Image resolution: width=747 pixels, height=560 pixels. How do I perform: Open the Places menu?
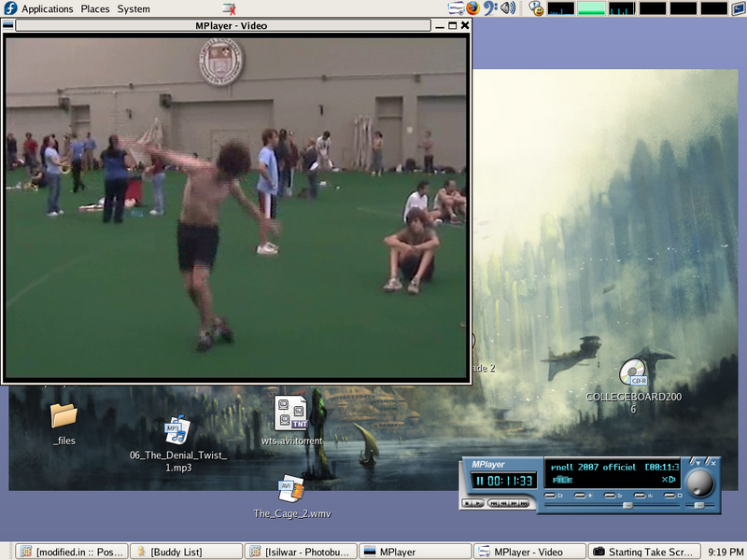coord(94,8)
